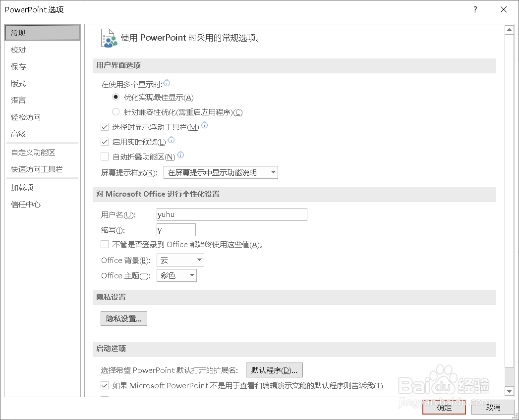Open 屏幕提示样式 dropdown
Viewport: 519px width, 420px height.
pos(221,172)
